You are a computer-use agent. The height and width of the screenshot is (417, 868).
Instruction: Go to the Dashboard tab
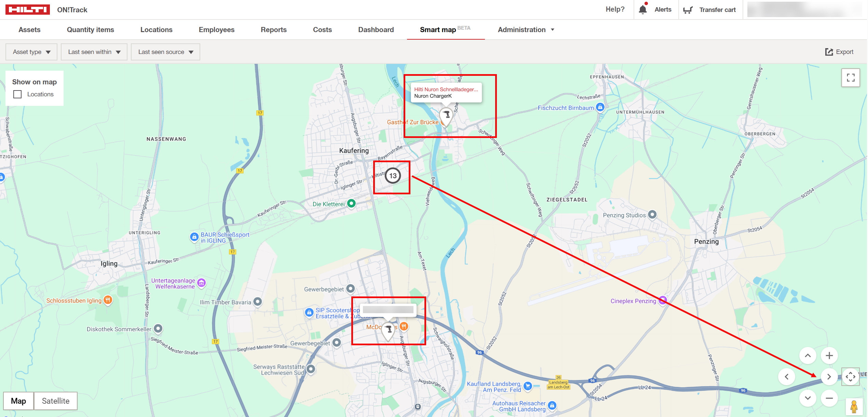(376, 29)
